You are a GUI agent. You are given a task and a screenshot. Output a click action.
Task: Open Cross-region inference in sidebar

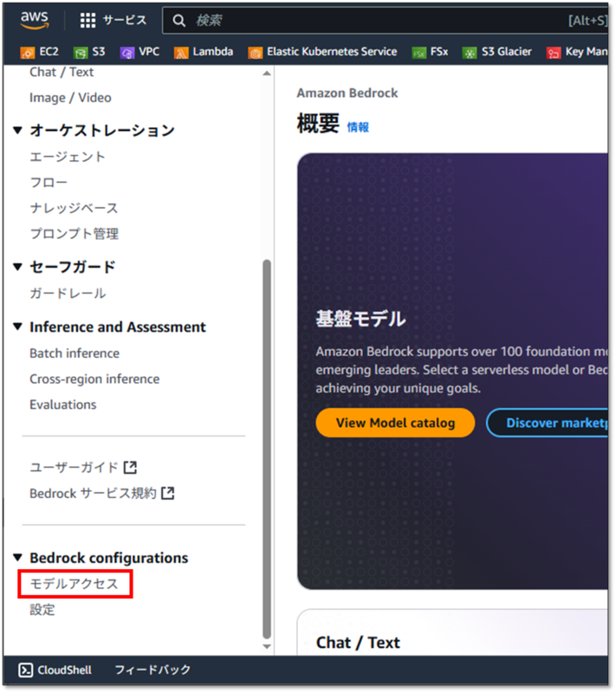click(x=94, y=379)
